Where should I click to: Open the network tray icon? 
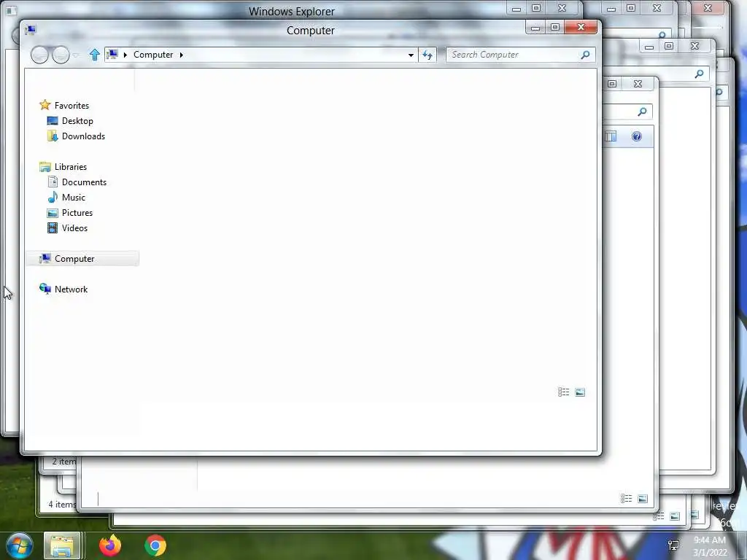673,545
